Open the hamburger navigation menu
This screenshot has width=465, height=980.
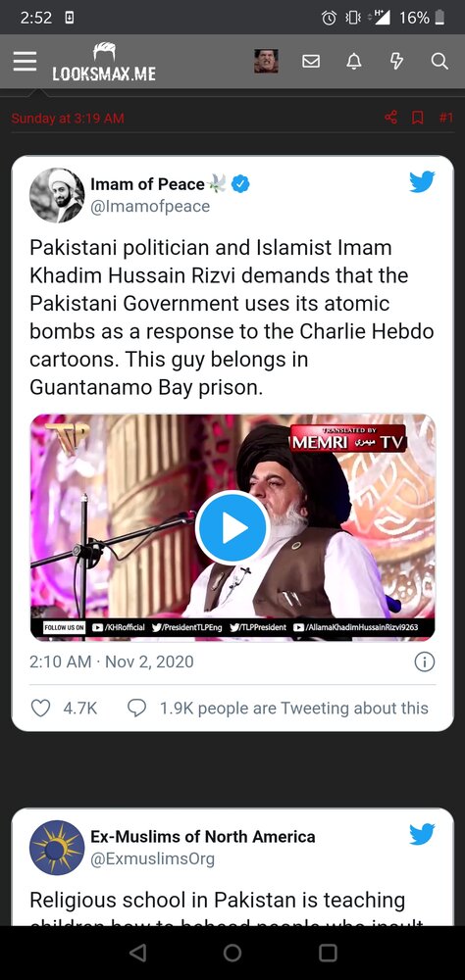[x=25, y=61]
